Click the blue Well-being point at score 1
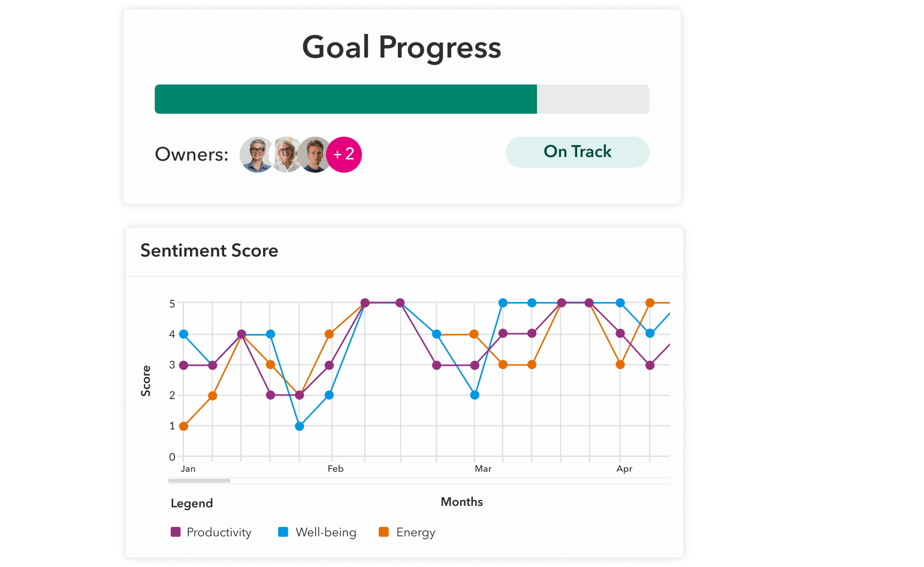The image size is (924, 567). point(300,426)
